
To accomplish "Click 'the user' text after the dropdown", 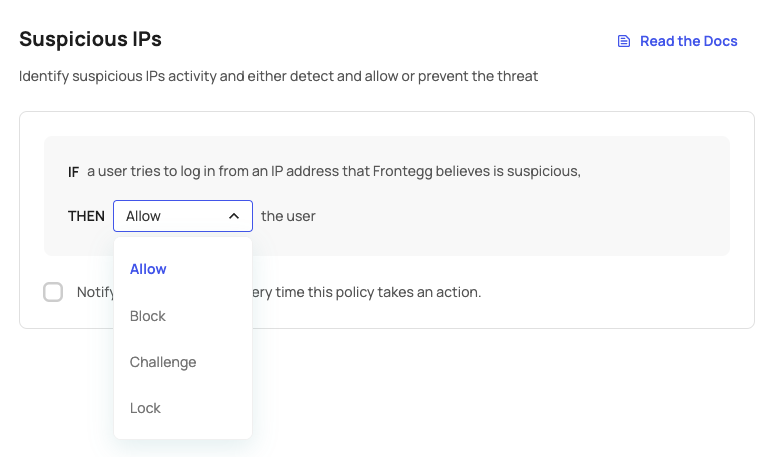I will point(288,216).
